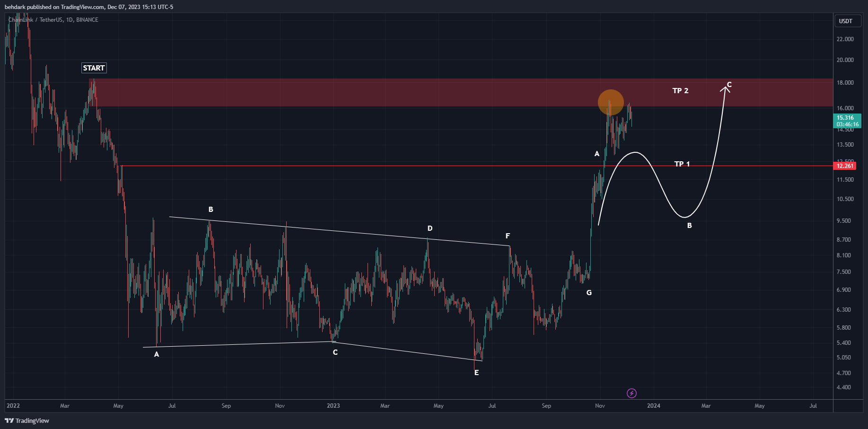Click the orange circle highlight marker
Screen dimensions: 868x429
click(611, 102)
